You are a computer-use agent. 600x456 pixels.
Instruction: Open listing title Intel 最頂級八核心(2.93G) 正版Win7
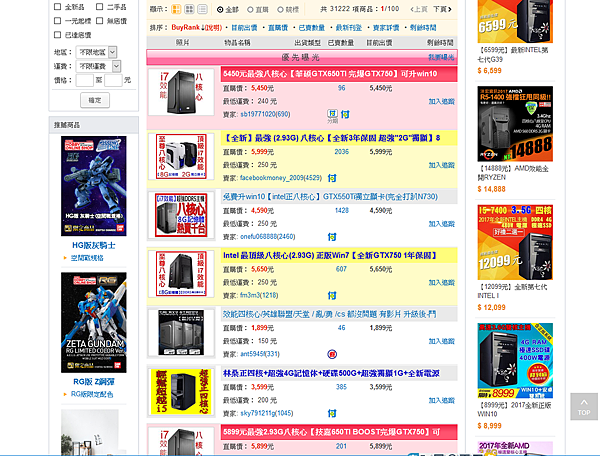pos(330,255)
